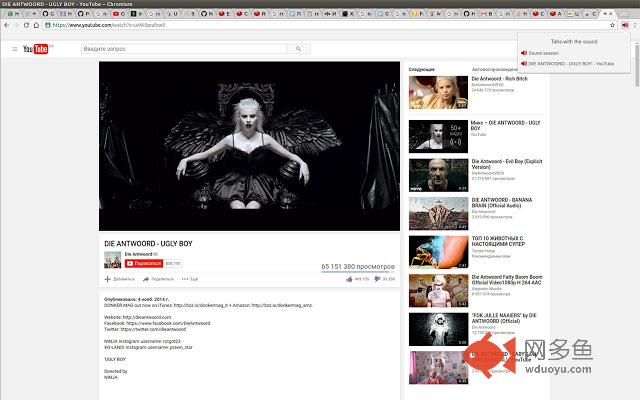
Task: Open the Facebook link in description
Action: [168, 323]
